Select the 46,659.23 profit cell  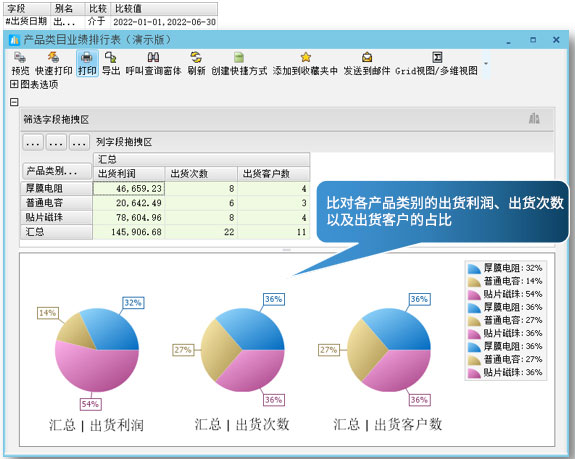129,188
